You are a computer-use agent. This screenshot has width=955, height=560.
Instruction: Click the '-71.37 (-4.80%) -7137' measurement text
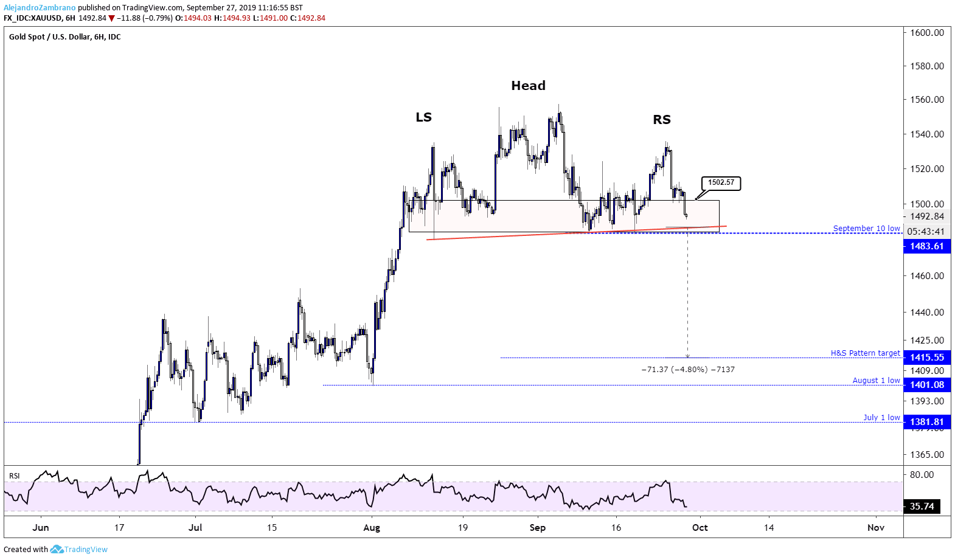coord(688,370)
